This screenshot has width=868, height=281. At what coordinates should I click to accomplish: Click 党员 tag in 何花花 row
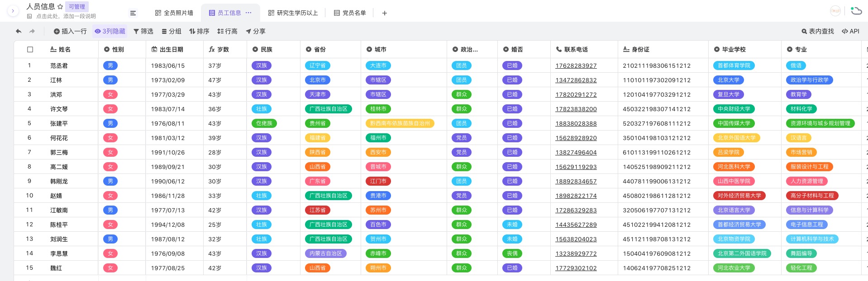tap(462, 138)
